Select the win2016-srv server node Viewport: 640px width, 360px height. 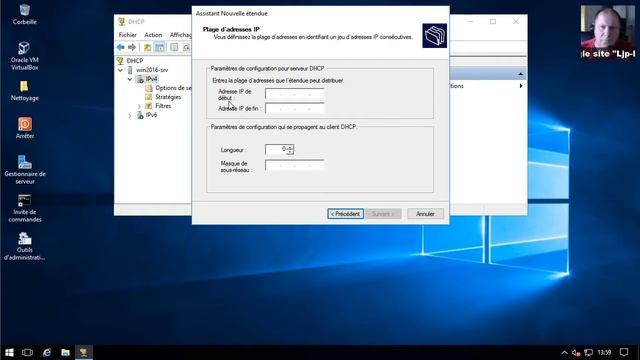point(152,70)
